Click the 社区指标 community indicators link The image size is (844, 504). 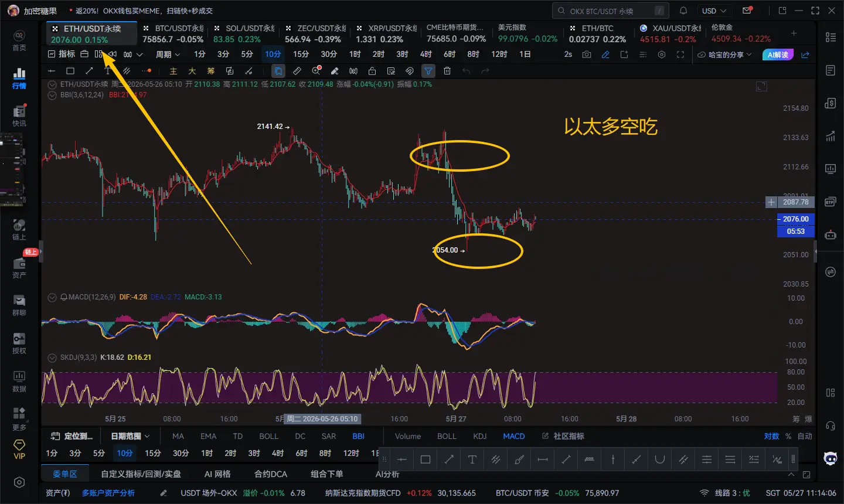tap(563, 436)
